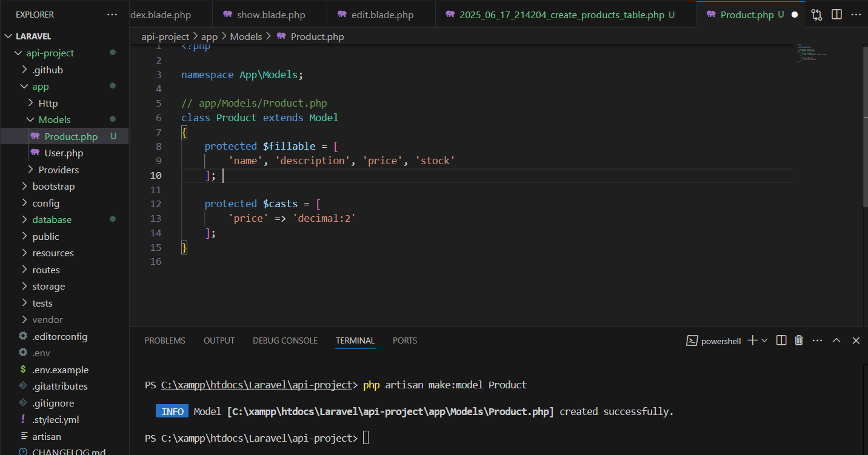Open editor more actions ellipsis
Image resolution: width=868 pixels, height=455 pixels.
click(856, 15)
